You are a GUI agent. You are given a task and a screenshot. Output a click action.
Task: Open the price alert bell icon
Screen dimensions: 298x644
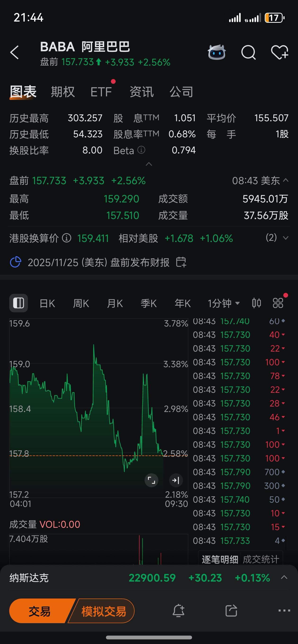(x=178, y=611)
